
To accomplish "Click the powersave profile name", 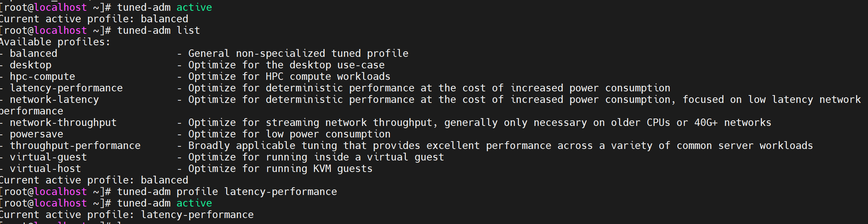I will coord(36,134).
